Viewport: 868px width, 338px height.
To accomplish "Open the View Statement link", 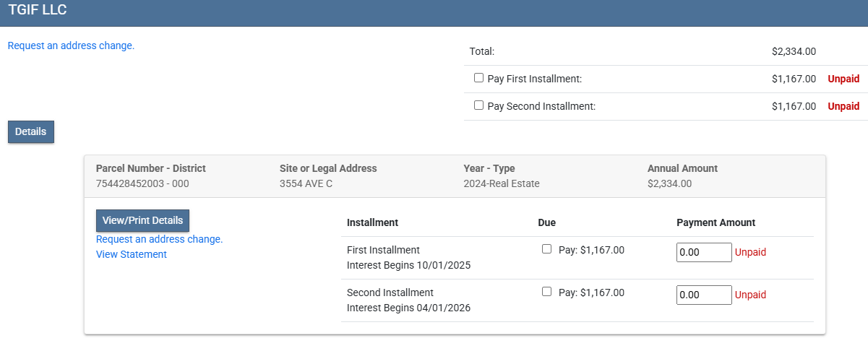I will tap(131, 254).
